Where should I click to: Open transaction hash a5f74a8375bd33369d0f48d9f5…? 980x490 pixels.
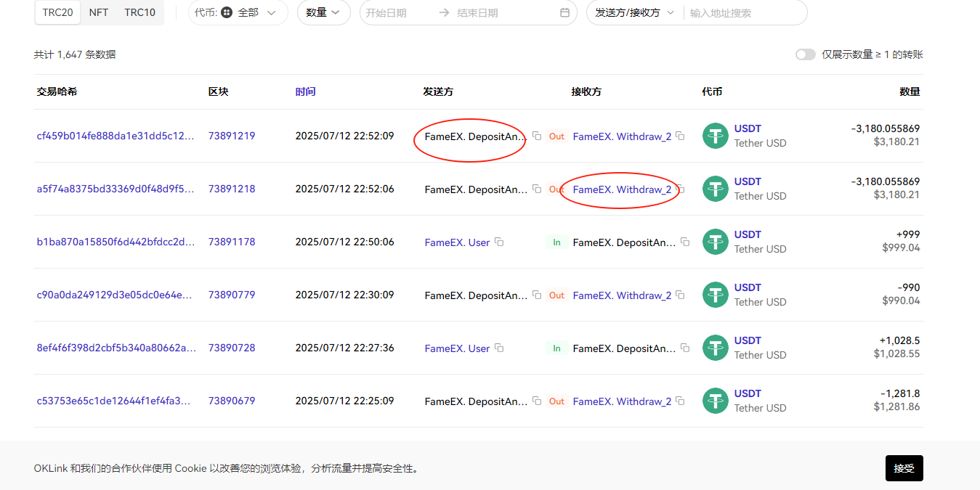116,189
